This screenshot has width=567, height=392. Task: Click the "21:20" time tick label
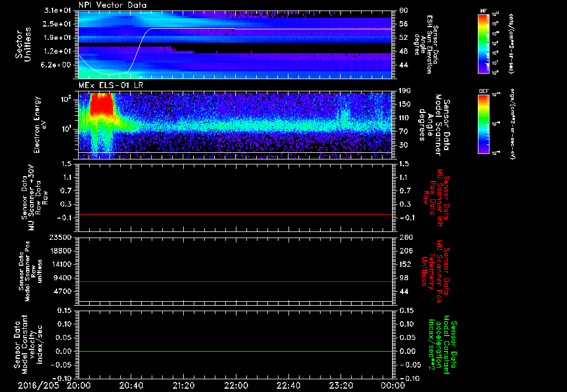[183, 386]
